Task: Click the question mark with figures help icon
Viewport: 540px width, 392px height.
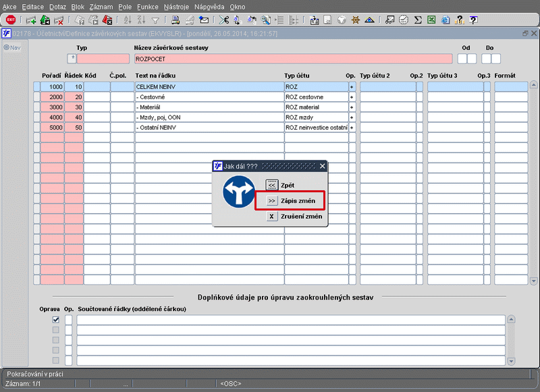Action: 460,20
